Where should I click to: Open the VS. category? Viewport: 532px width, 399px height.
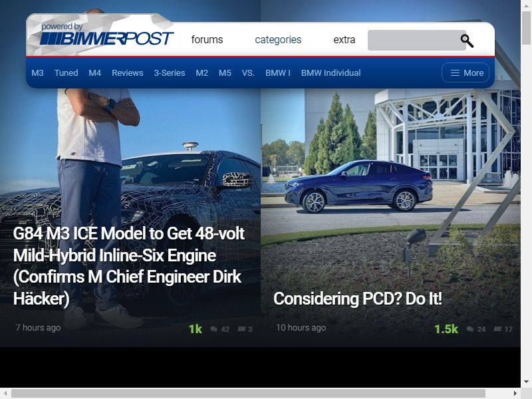(x=248, y=72)
